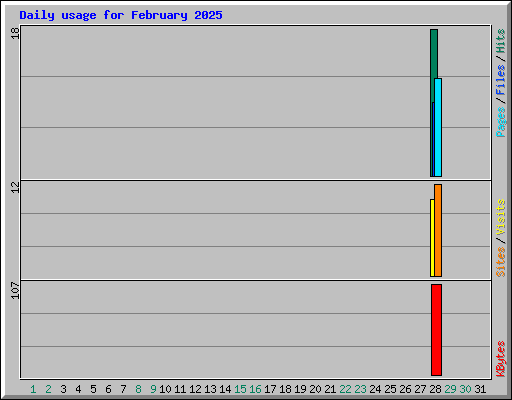Click day label '1' on the x-axis

point(33,389)
